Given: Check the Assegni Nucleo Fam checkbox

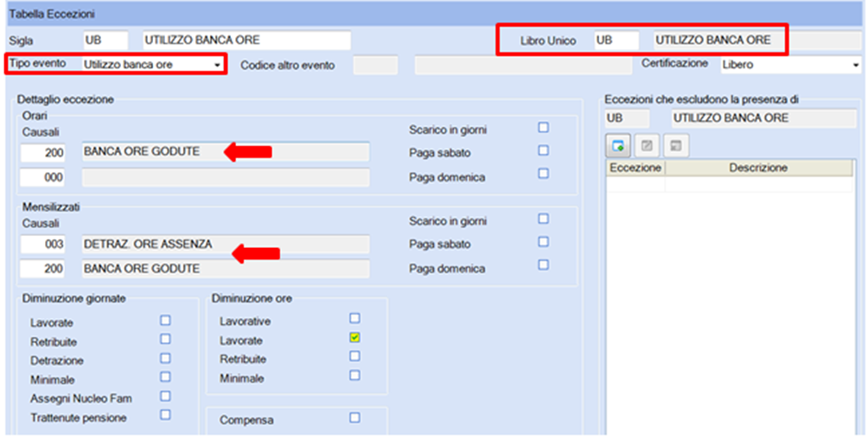Looking at the screenshot, I should [165, 397].
